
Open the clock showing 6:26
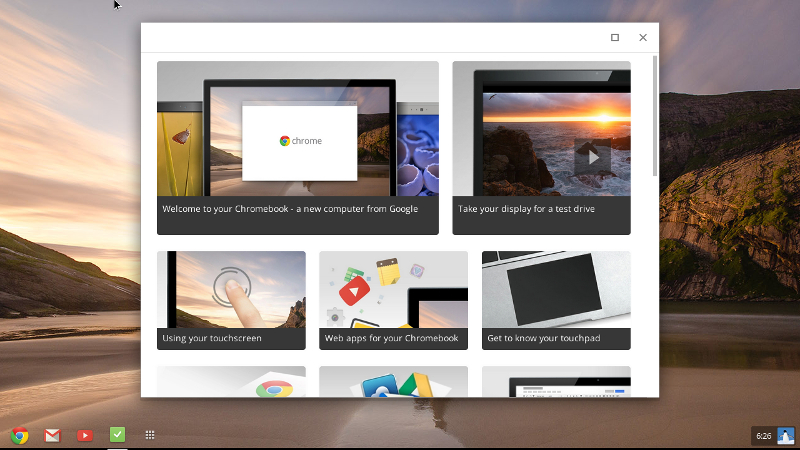[764, 436]
